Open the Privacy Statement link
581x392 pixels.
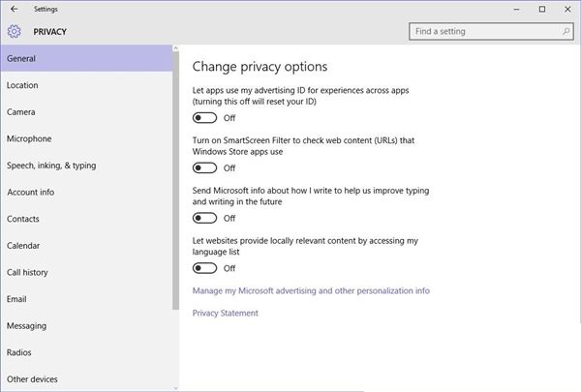tap(226, 313)
